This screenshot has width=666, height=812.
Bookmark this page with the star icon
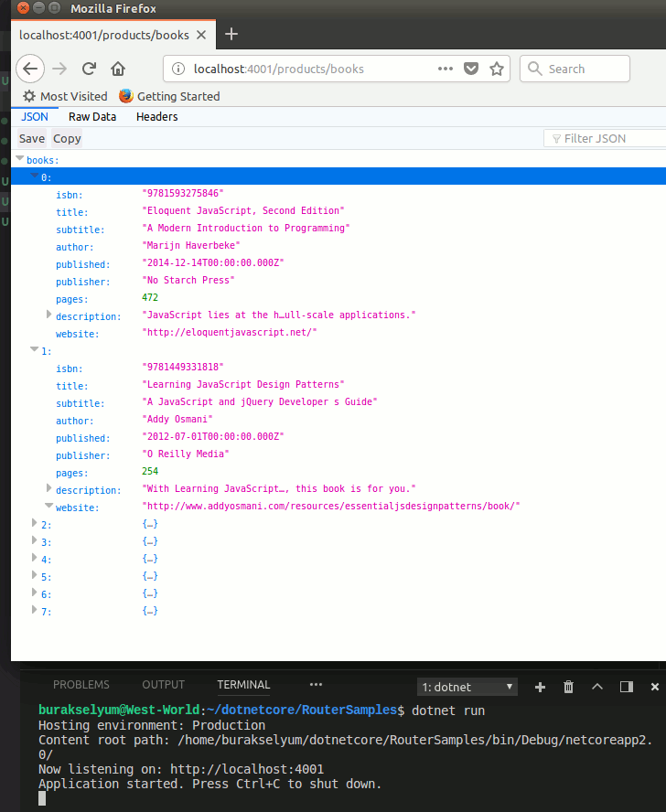[497, 69]
